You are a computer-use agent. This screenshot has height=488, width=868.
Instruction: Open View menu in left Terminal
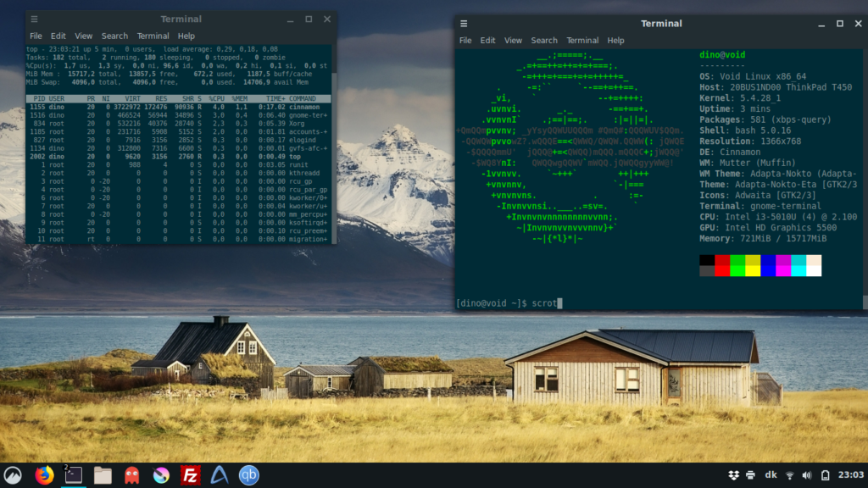[x=84, y=36]
